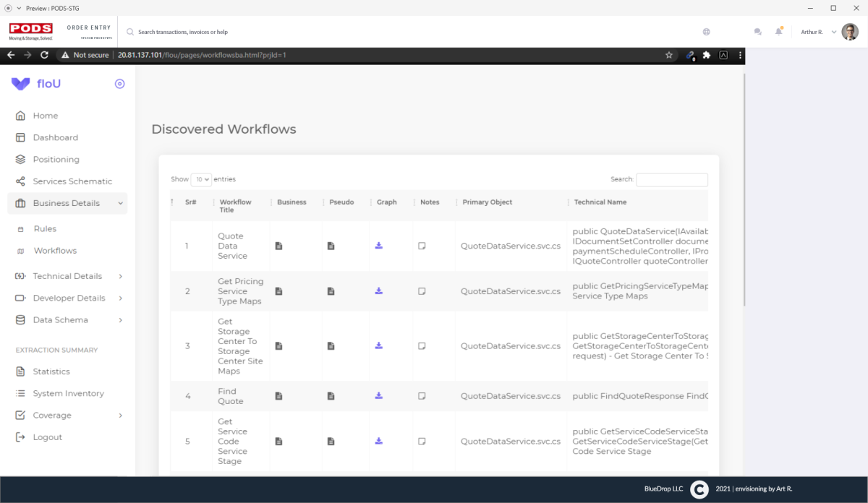Collapse the Business Details menu
The height and width of the screenshot is (503, 868).
click(67, 203)
